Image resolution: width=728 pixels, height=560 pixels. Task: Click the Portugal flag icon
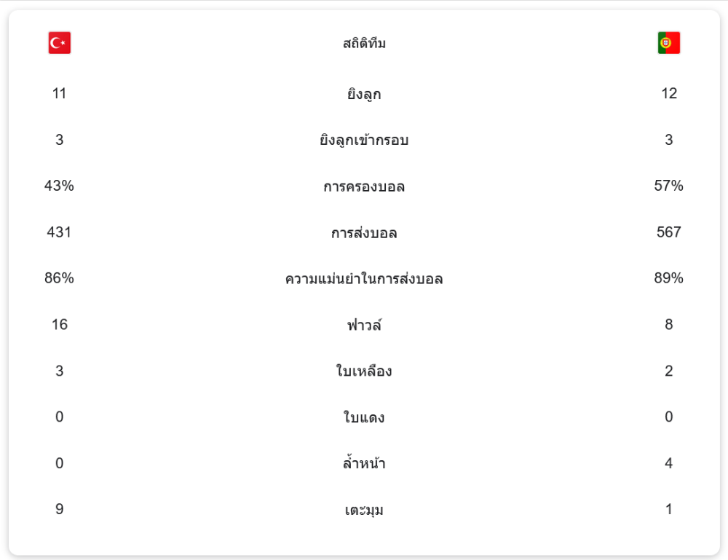pyautogui.click(x=668, y=43)
